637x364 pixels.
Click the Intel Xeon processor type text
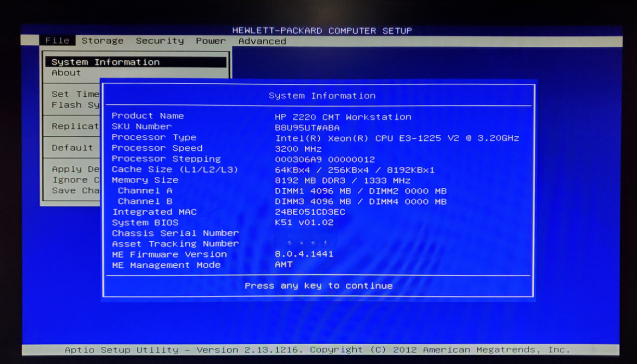[397, 138]
